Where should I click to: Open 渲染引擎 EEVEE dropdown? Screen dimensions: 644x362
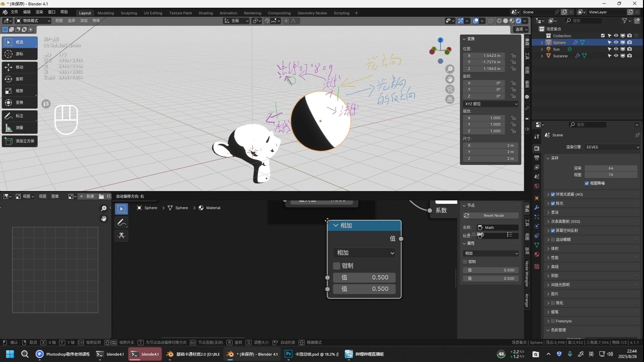pyautogui.click(x=612, y=147)
